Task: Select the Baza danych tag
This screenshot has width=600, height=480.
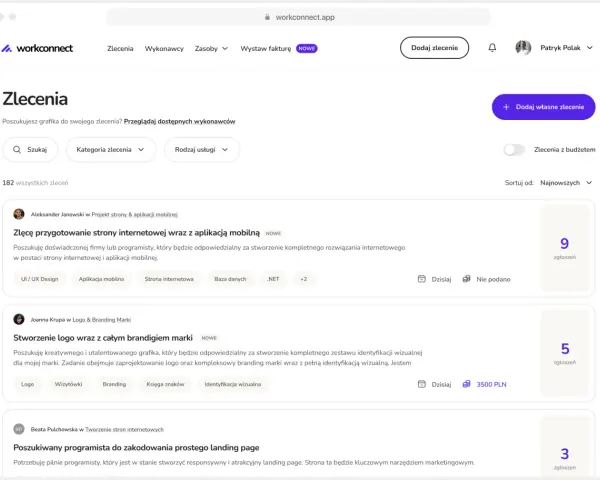Action: [x=230, y=279]
